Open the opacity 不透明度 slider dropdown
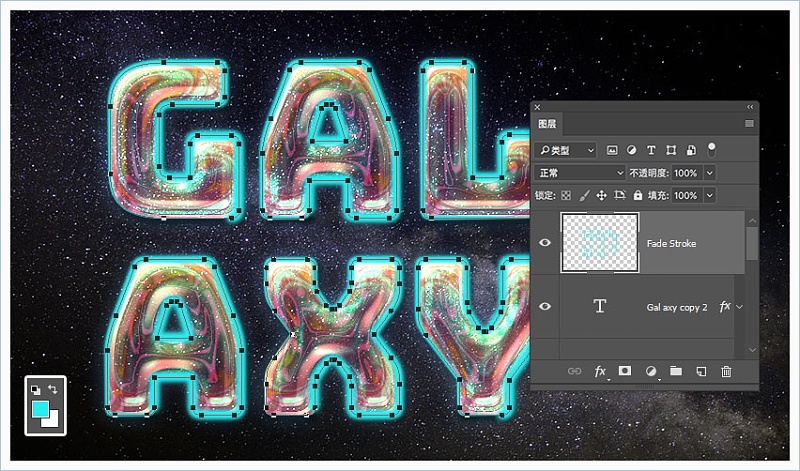800x471 pixels. pyautogui.click(x=710, y=172)
